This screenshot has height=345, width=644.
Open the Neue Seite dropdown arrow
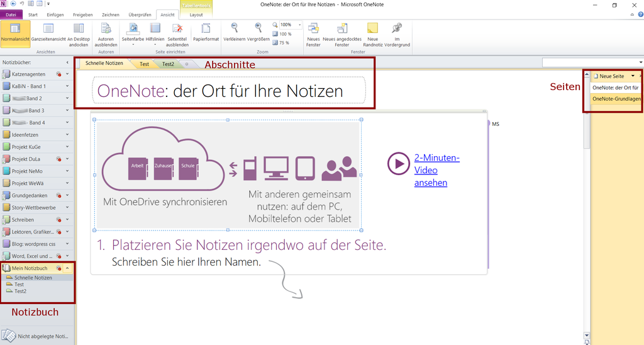633,76
